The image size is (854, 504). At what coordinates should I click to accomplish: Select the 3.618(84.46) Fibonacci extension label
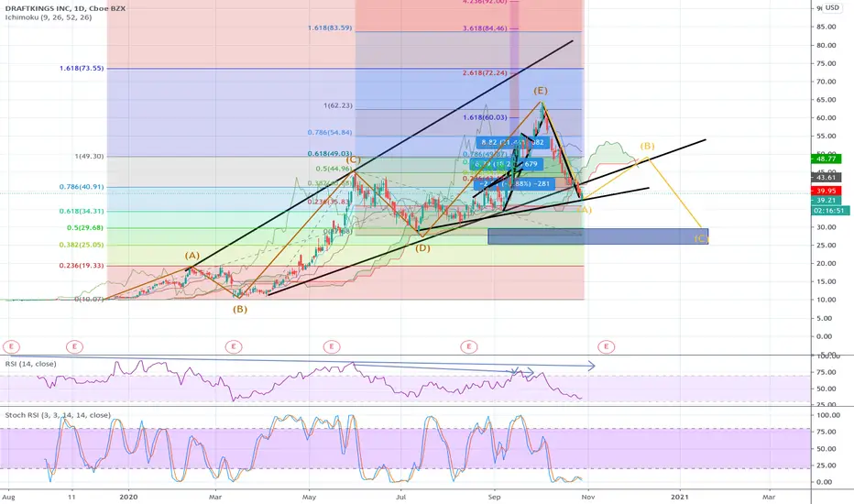485,28
